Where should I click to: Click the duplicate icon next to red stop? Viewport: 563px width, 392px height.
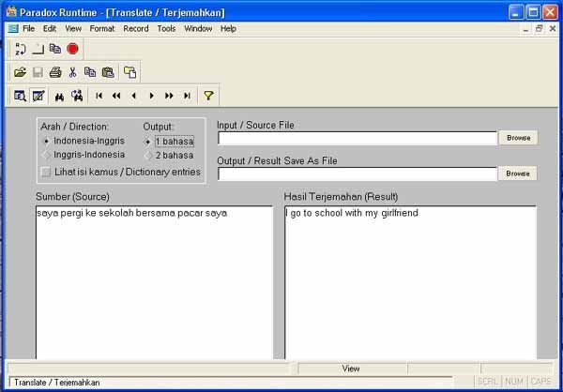[x=55, y=49]
